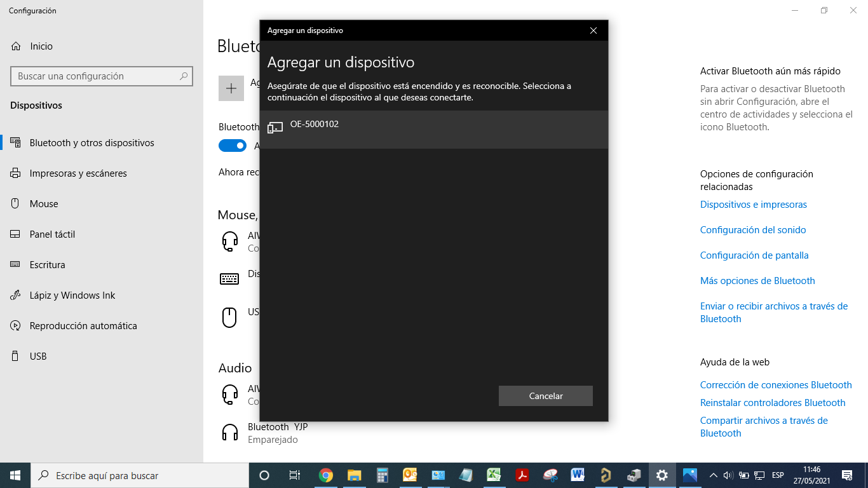Screen dimensions: 868x488
Task: Open Escritura settings section
Action: [x=102, y=265]
